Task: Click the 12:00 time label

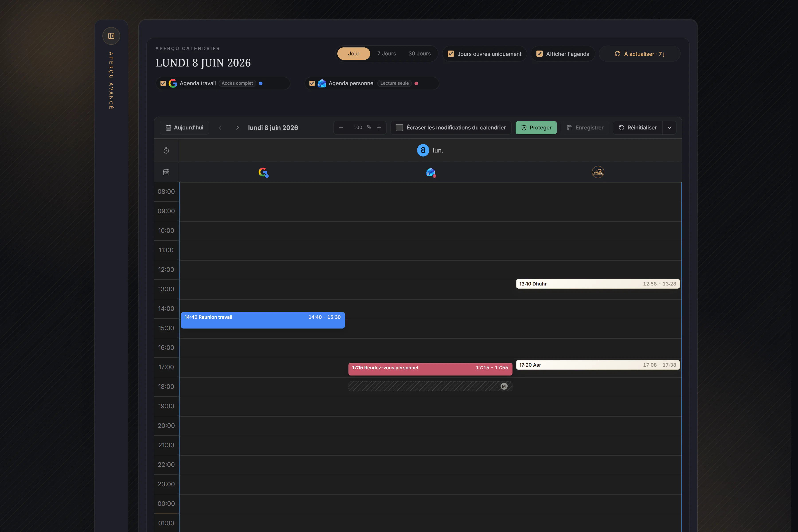Action: coord(166,269)
